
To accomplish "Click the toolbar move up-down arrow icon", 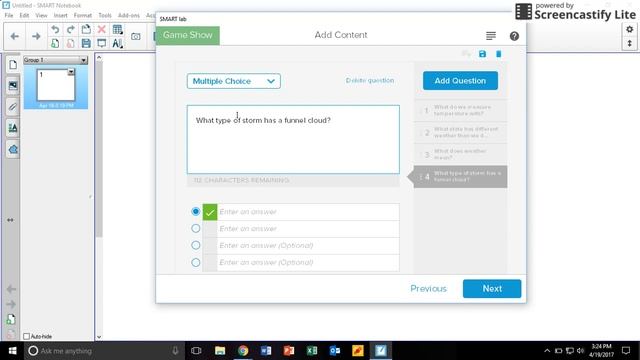I will (x=629, y=43).
